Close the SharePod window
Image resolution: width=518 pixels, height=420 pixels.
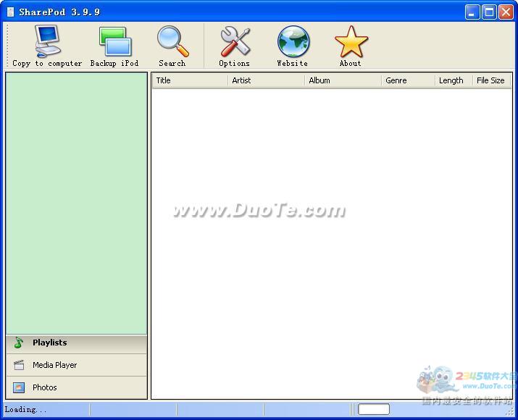pos(506,12)
